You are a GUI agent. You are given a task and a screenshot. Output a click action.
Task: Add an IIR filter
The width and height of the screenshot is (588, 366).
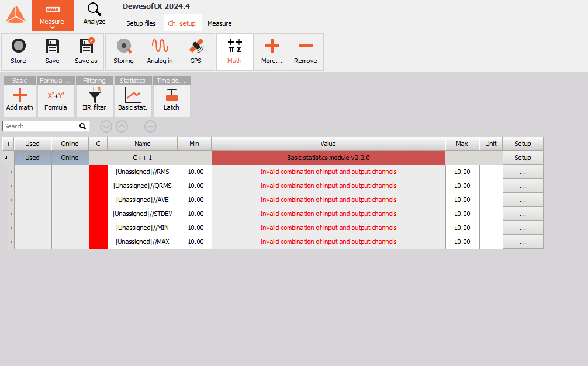coord(94,100)
